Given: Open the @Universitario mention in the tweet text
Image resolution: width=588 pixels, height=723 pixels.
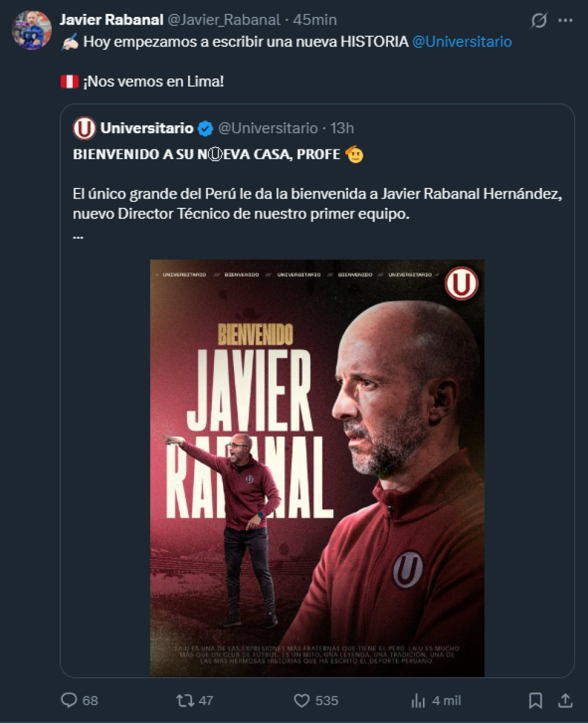Looking at the screenshot, I should (x=462, y=42).
